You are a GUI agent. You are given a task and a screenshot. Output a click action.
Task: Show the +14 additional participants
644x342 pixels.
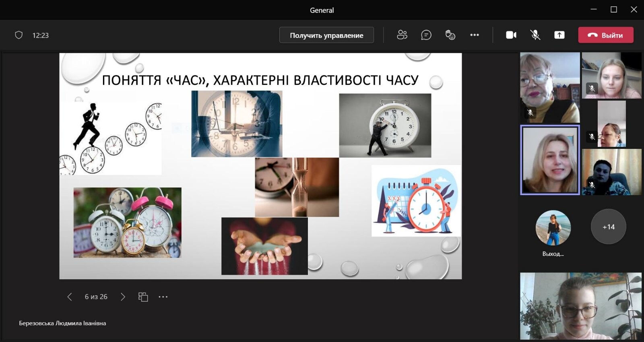[x=609, y=227]
